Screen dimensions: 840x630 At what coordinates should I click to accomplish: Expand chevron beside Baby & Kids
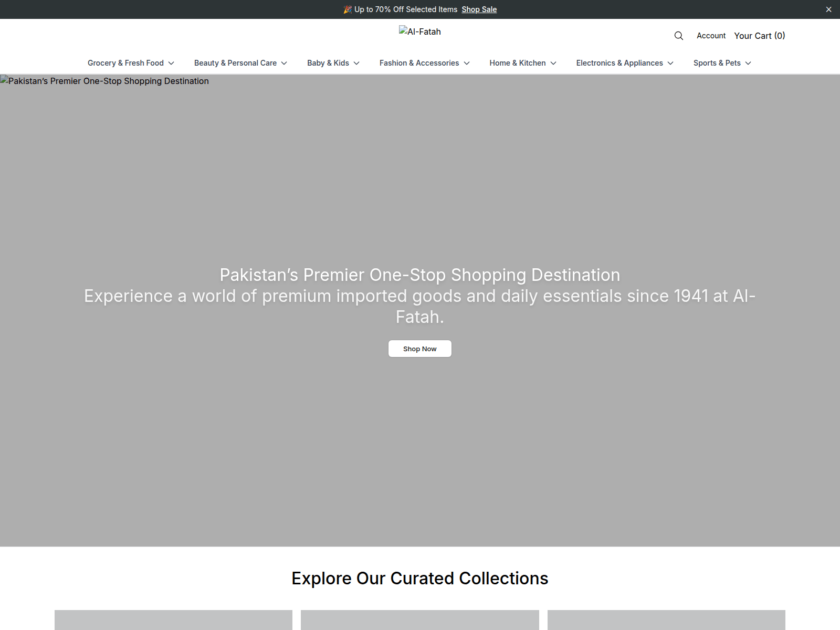[356, 63]
